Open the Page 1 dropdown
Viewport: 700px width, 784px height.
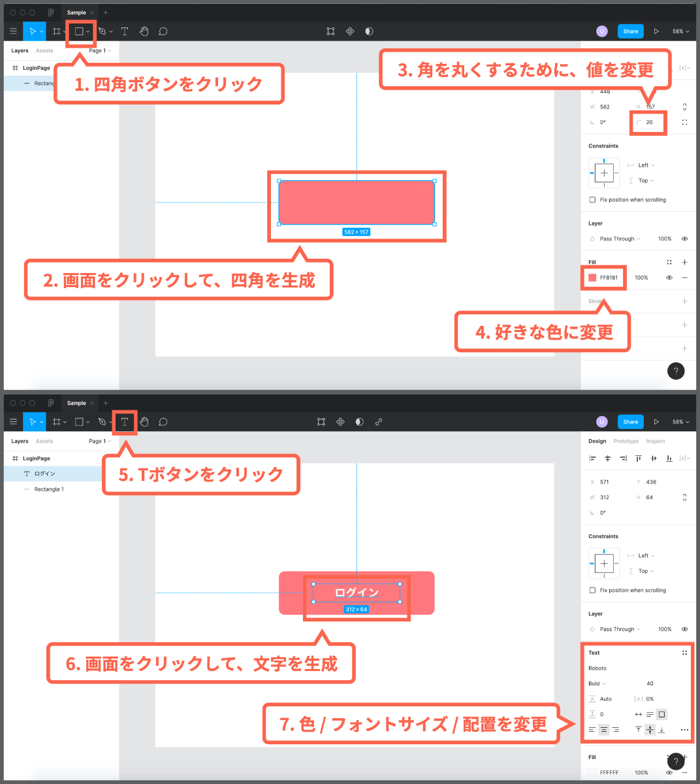99,50
